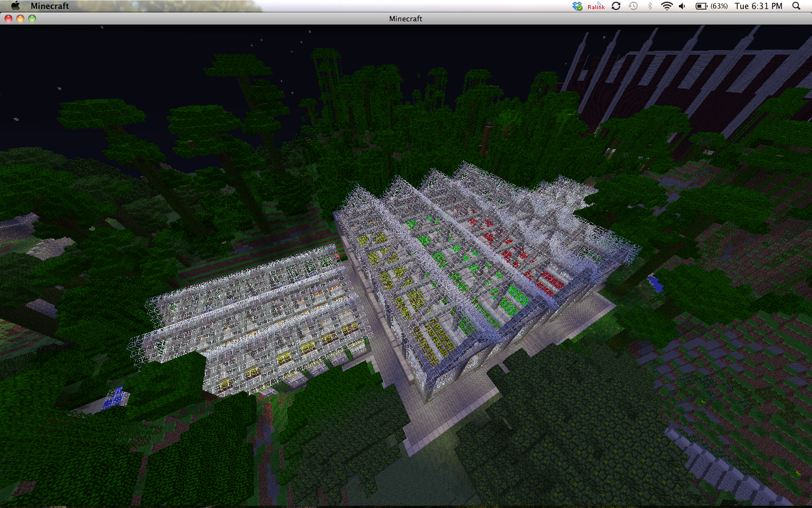
Task: Open the clock showing Tue 6:31 PM
Action: tap(758, 6)
